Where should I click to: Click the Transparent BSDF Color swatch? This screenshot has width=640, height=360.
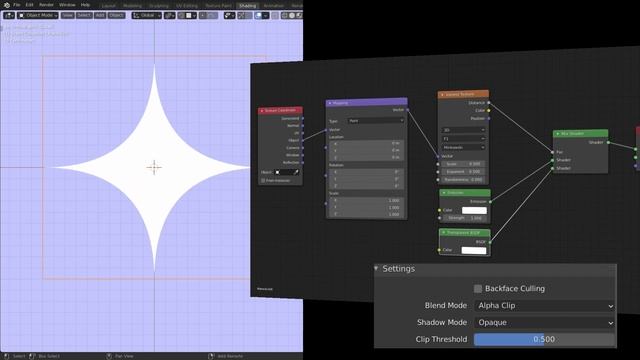(x=474, y=250)
